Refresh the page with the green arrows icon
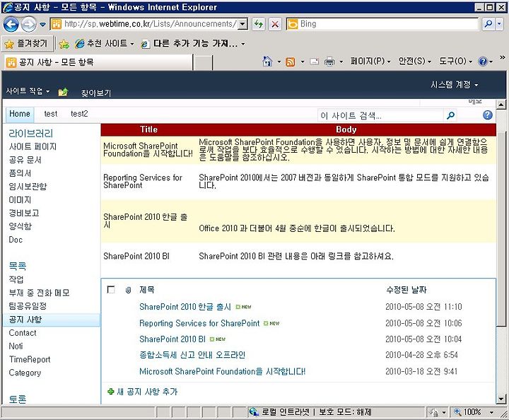 pos(259,24)
